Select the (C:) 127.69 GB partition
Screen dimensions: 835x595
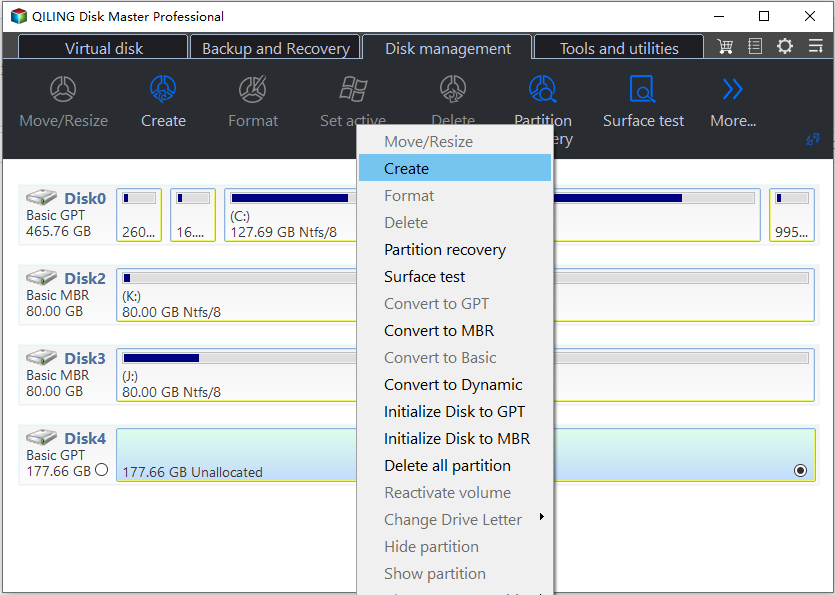290,215
